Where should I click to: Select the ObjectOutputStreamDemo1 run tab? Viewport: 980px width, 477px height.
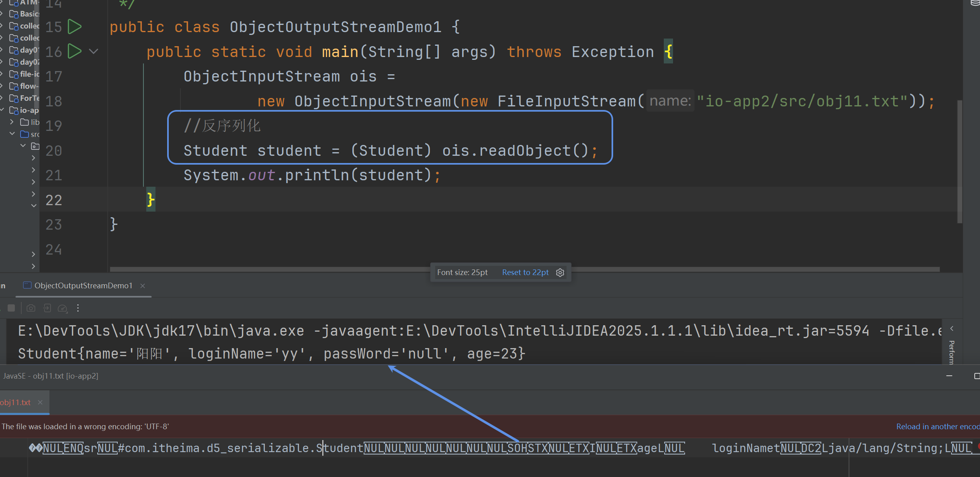coord(83,285)
